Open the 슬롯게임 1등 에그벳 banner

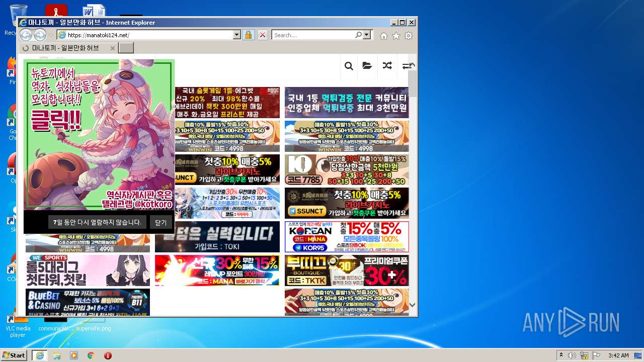coord(227,103)
